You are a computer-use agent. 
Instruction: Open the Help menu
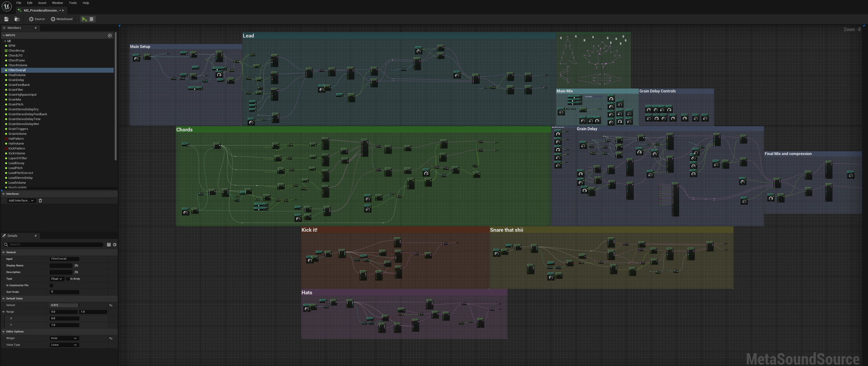(86, 3)
